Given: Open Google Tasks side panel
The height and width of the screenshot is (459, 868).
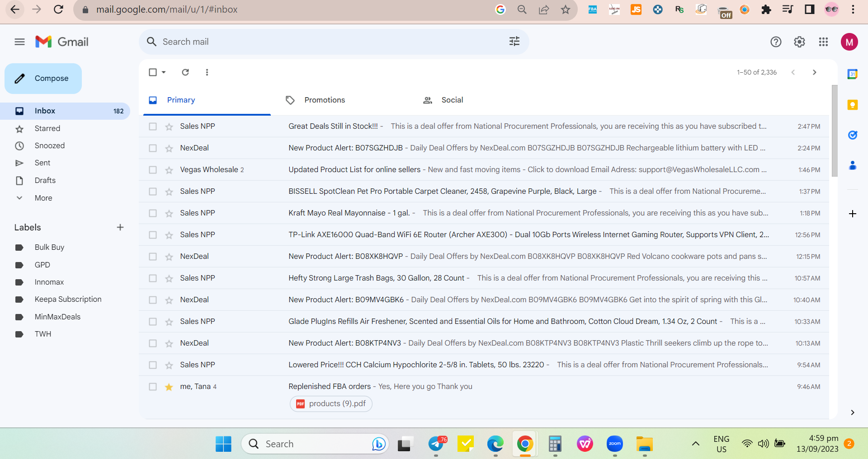Looking at the screenshot, I should tap(853, 135).
